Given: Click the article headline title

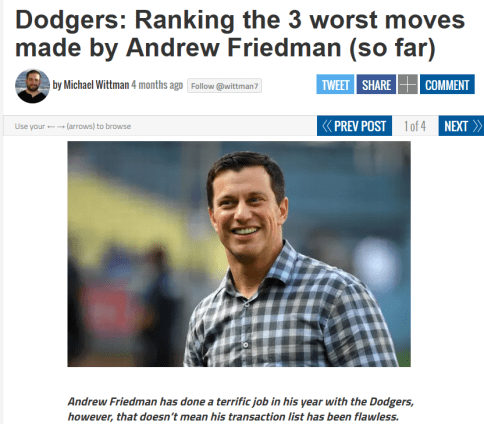Looking at the screenshot, I should (x=240, y=34).
